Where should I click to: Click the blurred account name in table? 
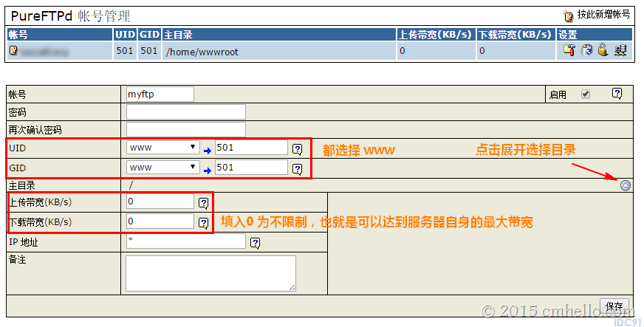(x=44, y=52)
